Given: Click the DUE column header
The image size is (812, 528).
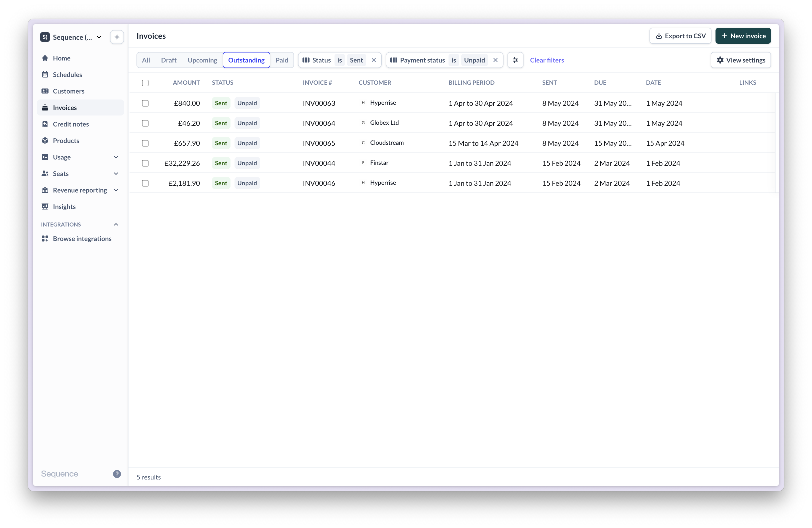Looking at the screenshot, I should click(600, 82).
